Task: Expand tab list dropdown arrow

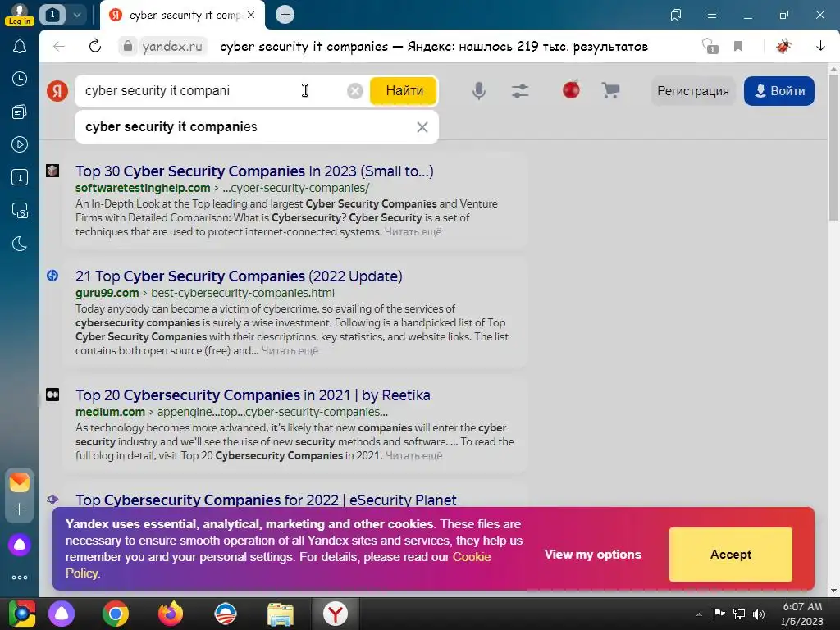Action: (76, 15)
